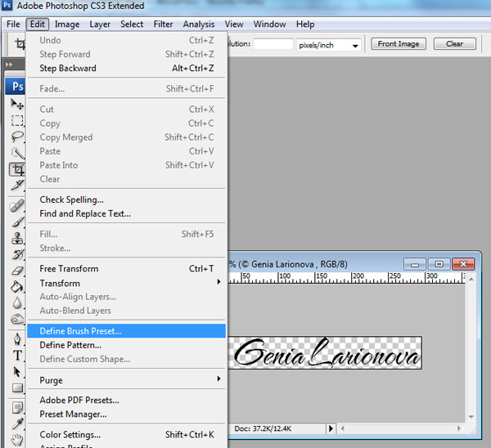Choose Define Pattern from Edit menu
491x448 pixels.
pyautogui.click(x=127, y=345)
